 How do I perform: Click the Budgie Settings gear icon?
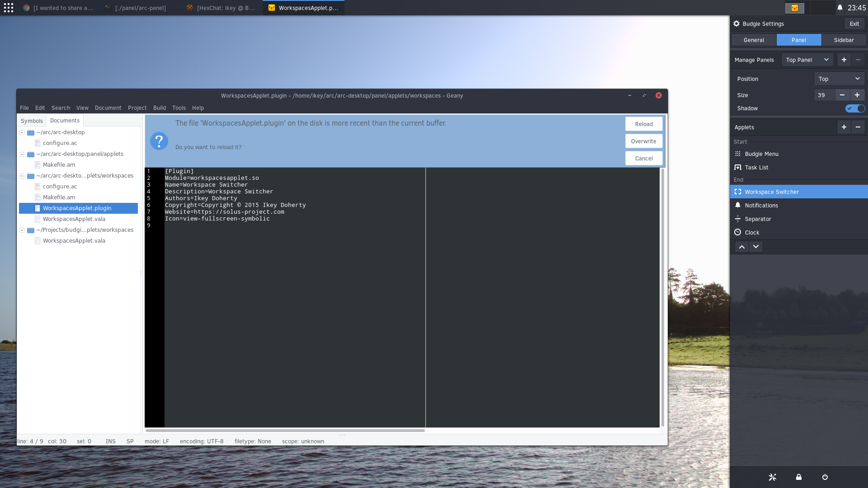(x=736, y=23)
